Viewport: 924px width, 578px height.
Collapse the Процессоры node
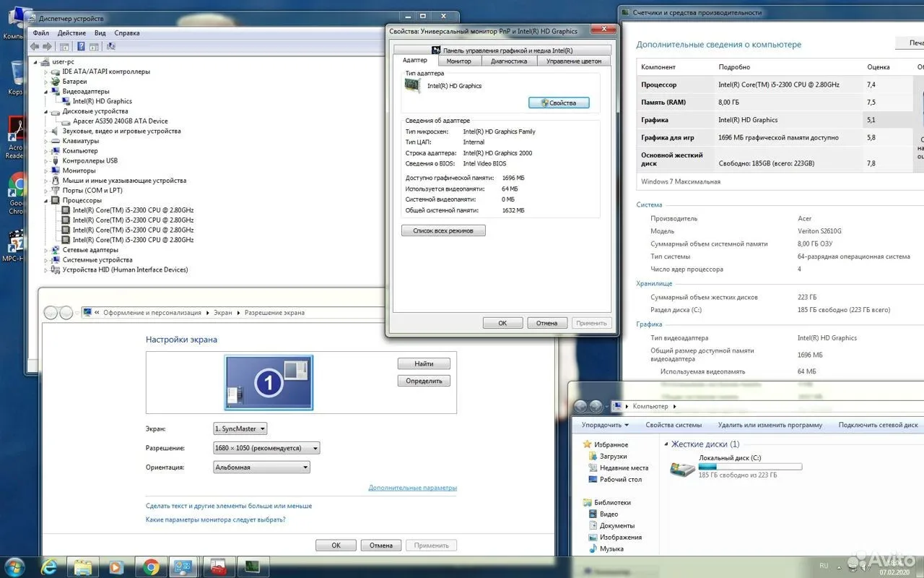pyautogui.click(x=46, y=200)
